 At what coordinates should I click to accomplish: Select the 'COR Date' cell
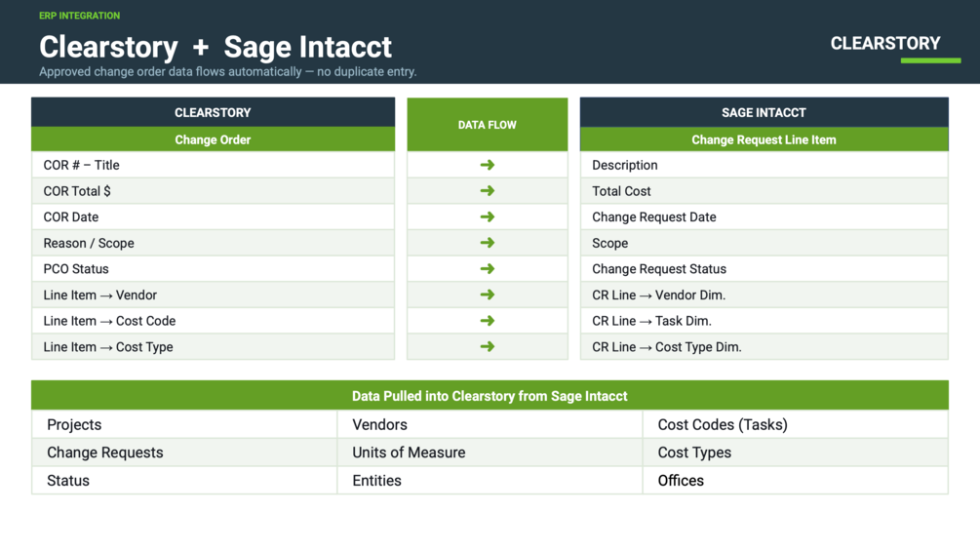click(214, 216)
